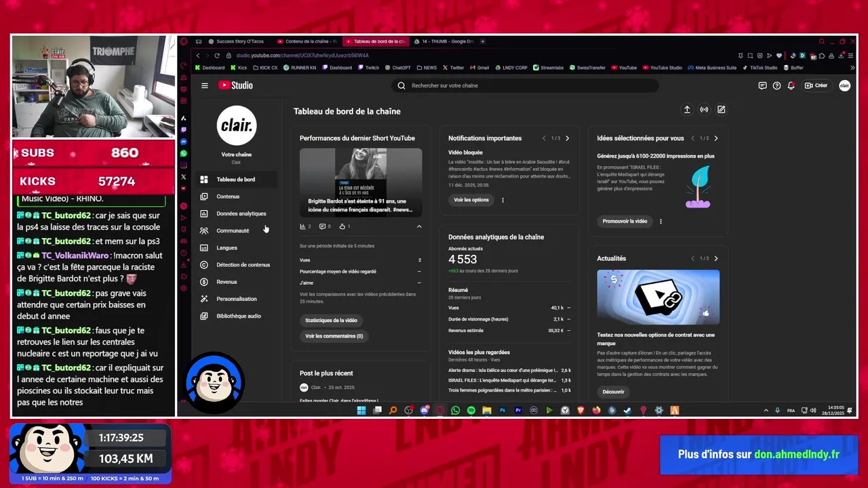
Task: Open the feedback message icon in header
Action: [762, 85]
